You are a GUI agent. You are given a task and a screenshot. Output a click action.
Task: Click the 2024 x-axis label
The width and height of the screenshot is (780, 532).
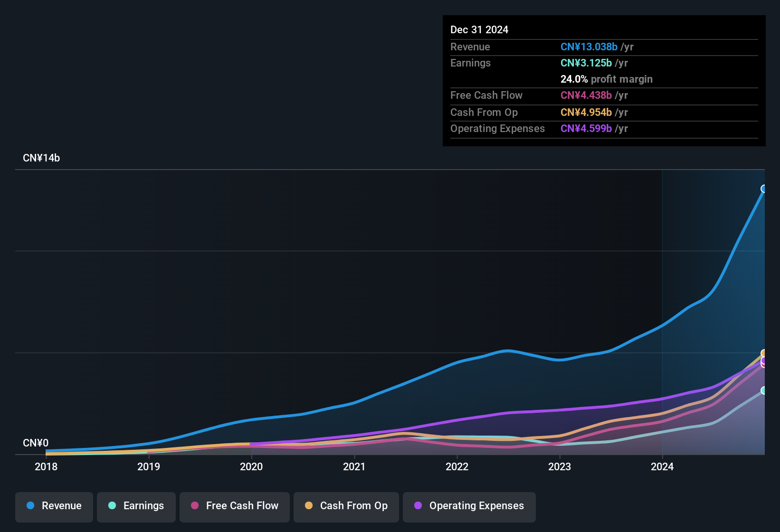[662, 466]
